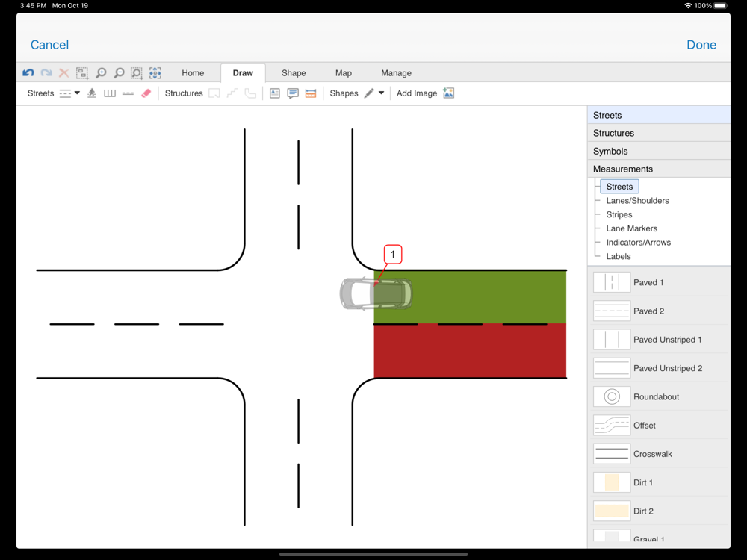The height and width of the screenshot is (560, 747).
Task: Select the red lane area
Action: pyautogui.click(x=470, y=351)
